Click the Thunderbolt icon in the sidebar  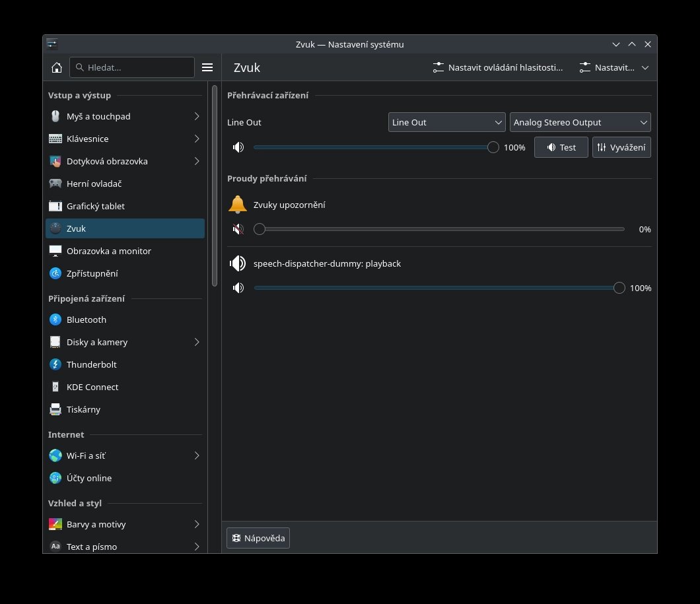pos(55,364)
